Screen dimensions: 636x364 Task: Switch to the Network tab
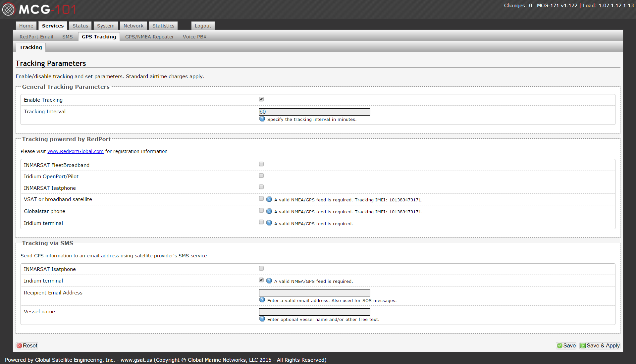[133, 26]
